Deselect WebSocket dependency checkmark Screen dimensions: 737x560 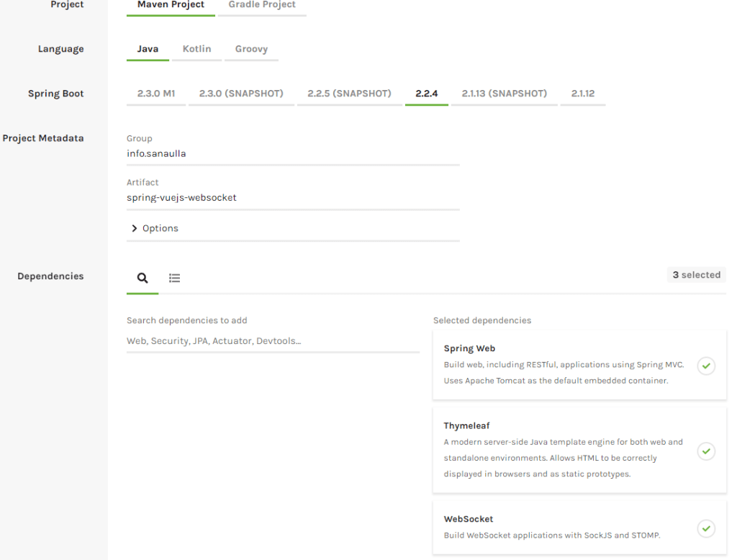(706, 528)
